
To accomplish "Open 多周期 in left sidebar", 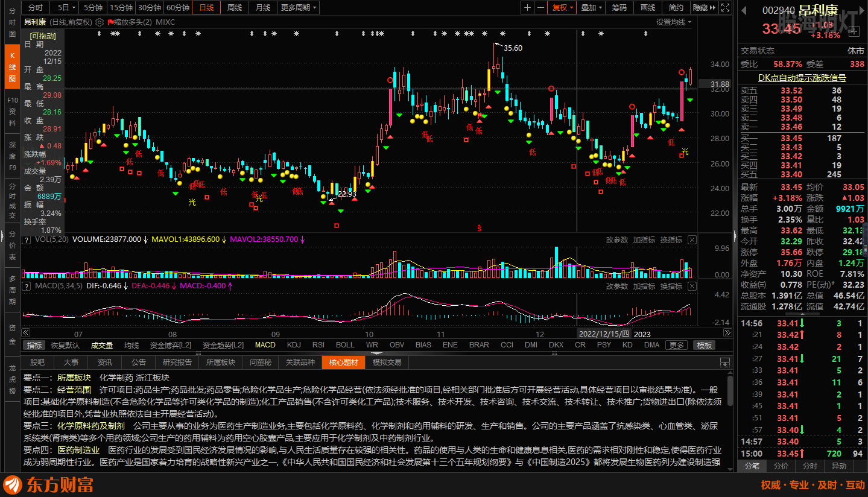I will click(x=12, y=290).
